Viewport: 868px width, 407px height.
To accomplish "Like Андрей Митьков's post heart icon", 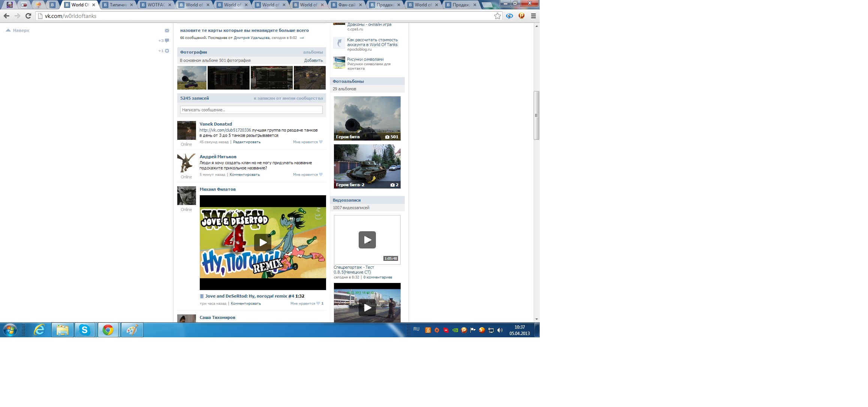I will (320, 175).
